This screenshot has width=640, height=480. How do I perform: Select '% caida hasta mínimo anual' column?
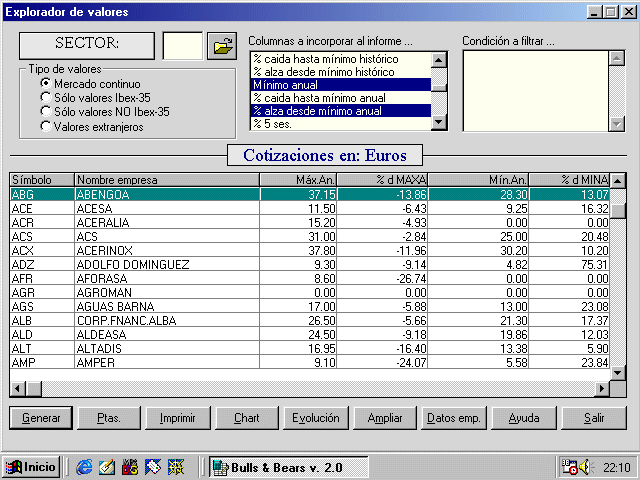[x=341, y=98]
